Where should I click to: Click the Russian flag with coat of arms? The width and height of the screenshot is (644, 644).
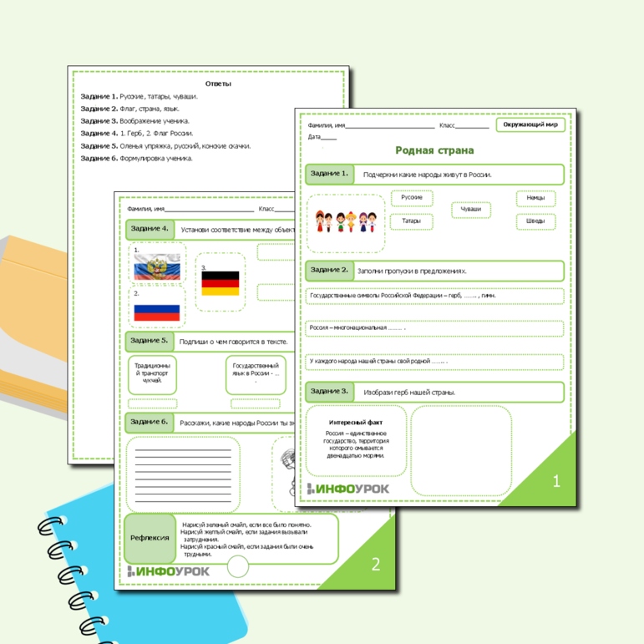coord(157,266)
